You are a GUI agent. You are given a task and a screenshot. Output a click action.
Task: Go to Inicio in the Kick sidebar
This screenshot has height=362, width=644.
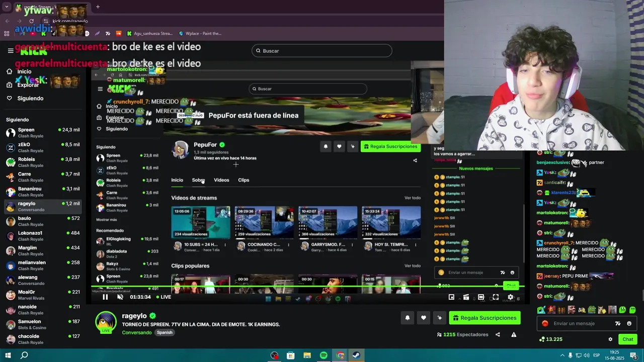(x=19, y=71)
